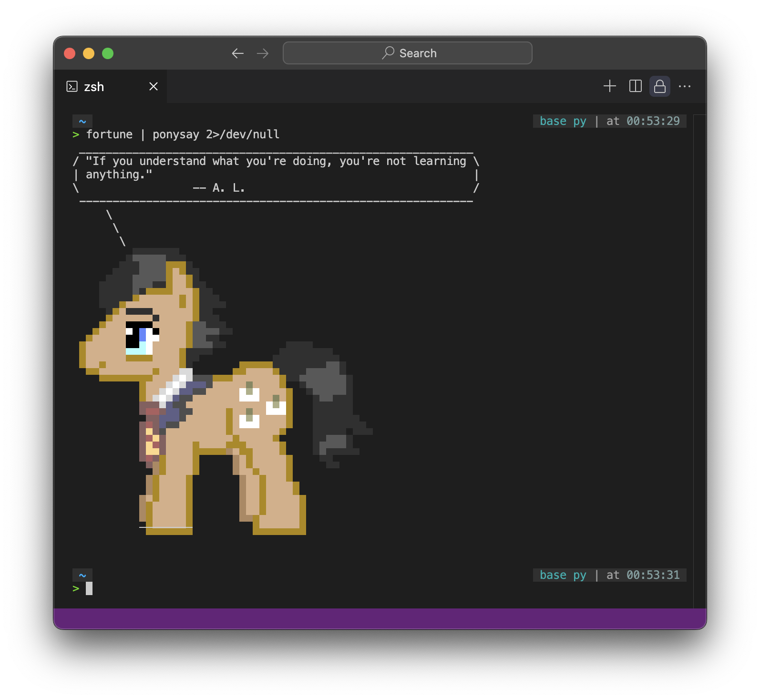Image resolution: width=760 pixels, height=700 pixels.
Task: Click the purple status bar
Action: point(380,618)
